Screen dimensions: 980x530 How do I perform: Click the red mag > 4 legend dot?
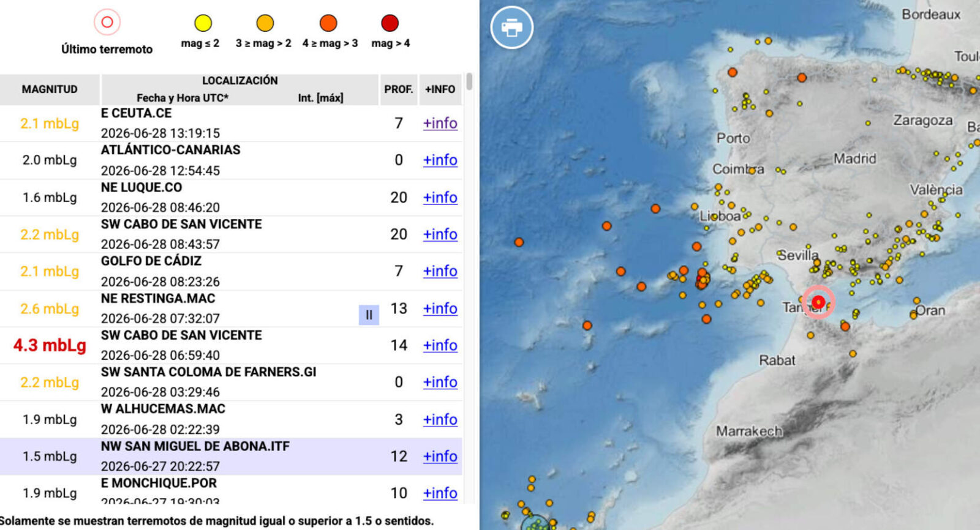390,23
